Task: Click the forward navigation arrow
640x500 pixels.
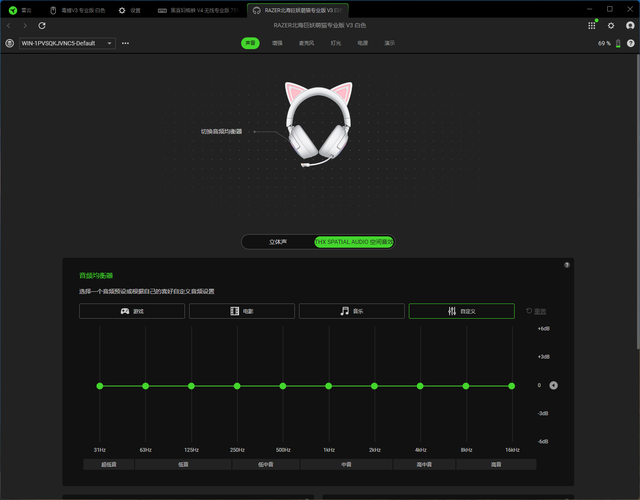Action: 25,26
